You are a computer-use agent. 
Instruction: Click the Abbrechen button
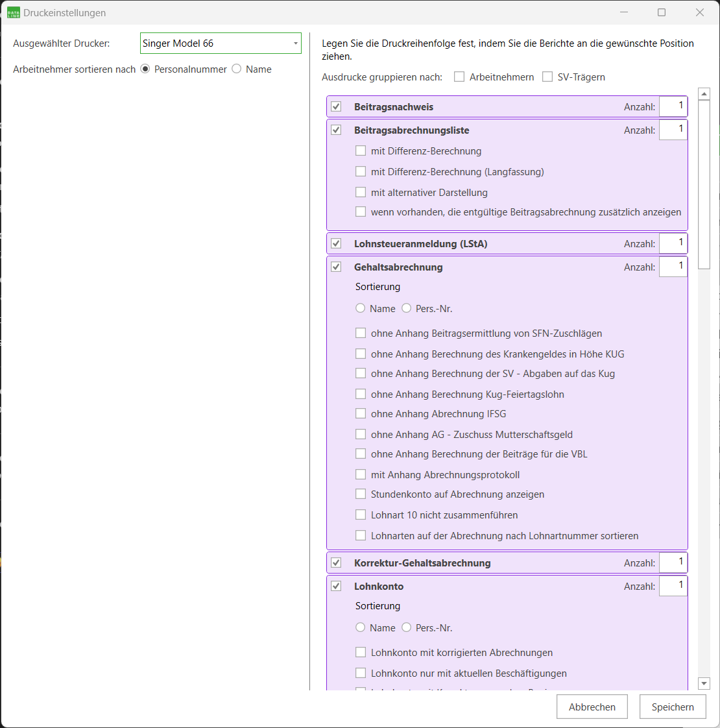point(592,707)
